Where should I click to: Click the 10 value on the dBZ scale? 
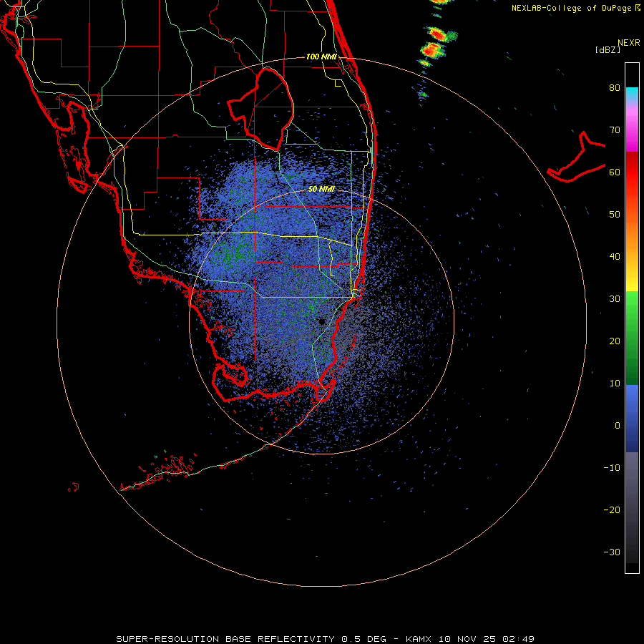(615, 384)
